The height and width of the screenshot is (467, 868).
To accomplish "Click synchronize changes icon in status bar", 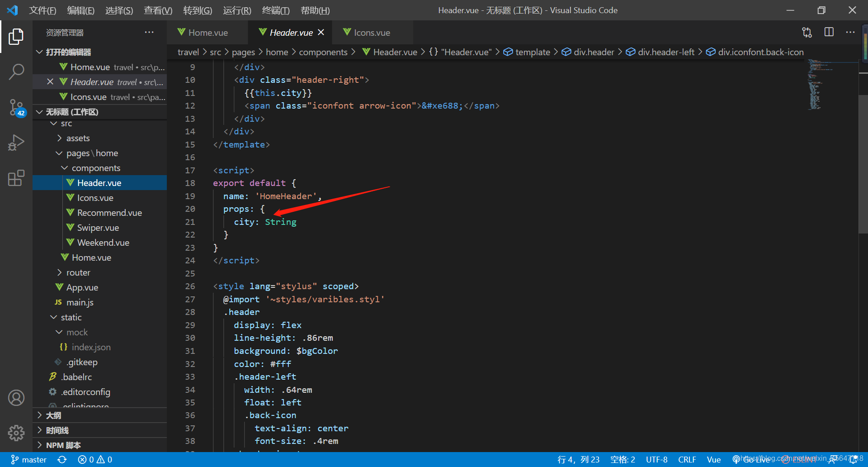I will tap(62, 459).
